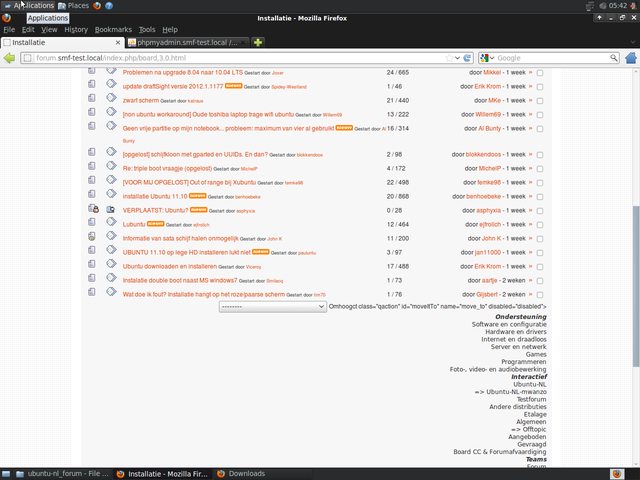This screenshot has height=480, width=640.
Task: Switch to Downloads window in taskbar
Action: [x=241, y=474]
